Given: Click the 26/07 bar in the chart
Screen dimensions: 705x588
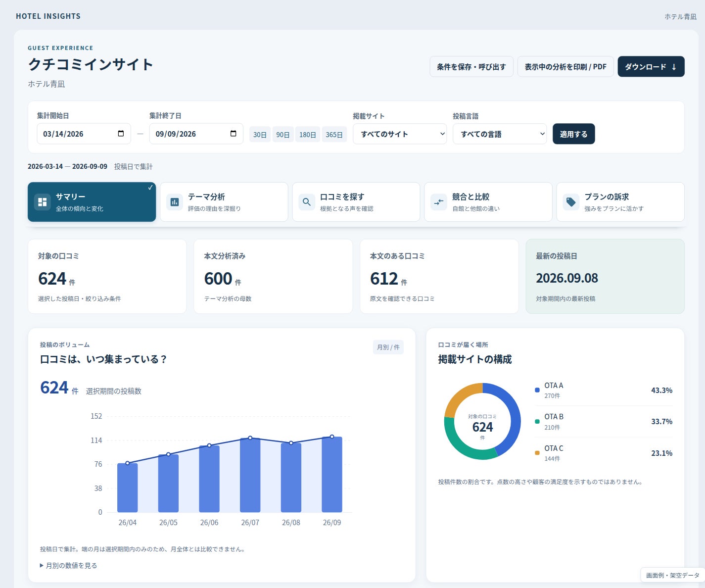Looking at the screenshot, I should click(250, 475).
